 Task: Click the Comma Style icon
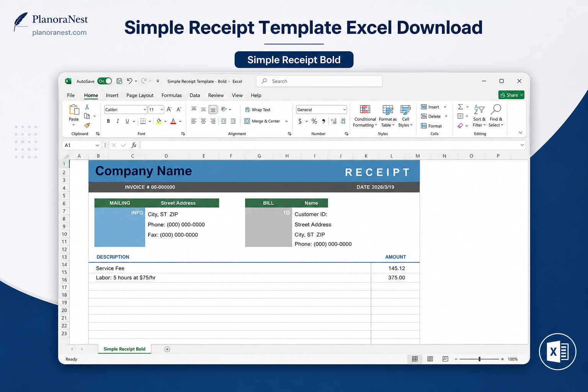pyautogui.click(x=324, y=121)
